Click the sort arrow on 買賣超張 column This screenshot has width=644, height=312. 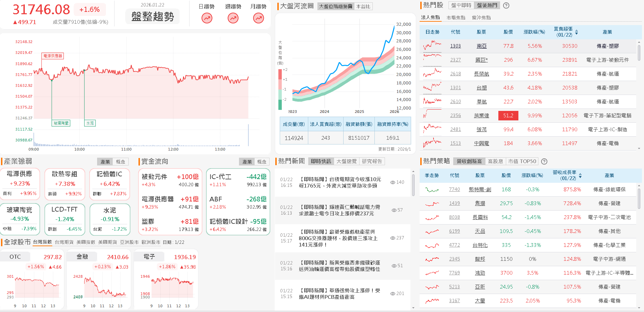(577, 32)
